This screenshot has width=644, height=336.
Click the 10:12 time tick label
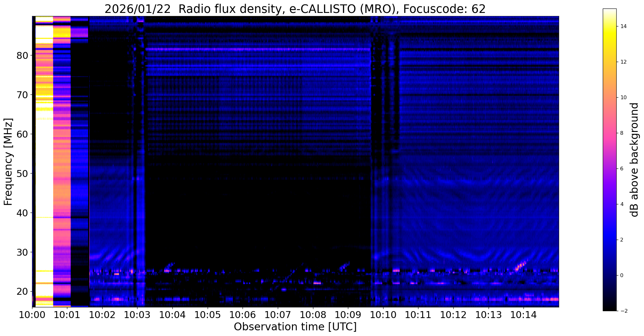click(453, 315)
